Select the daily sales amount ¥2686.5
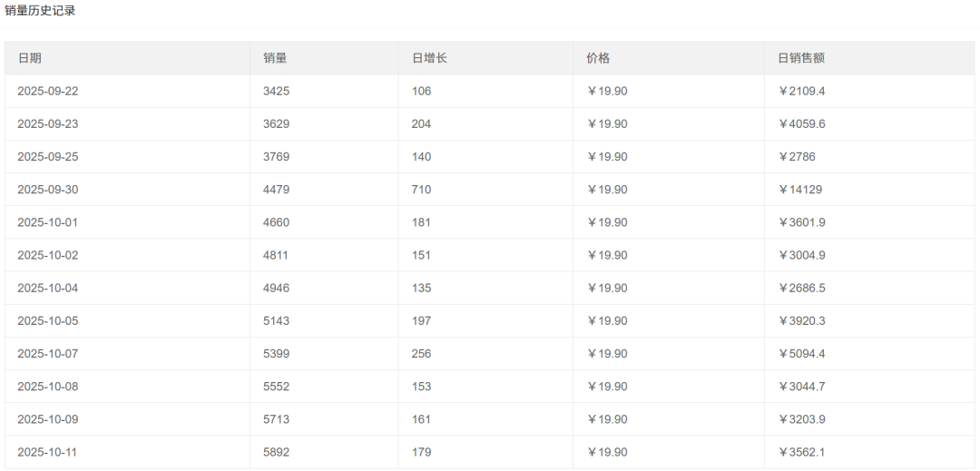 tap(801, 288)
